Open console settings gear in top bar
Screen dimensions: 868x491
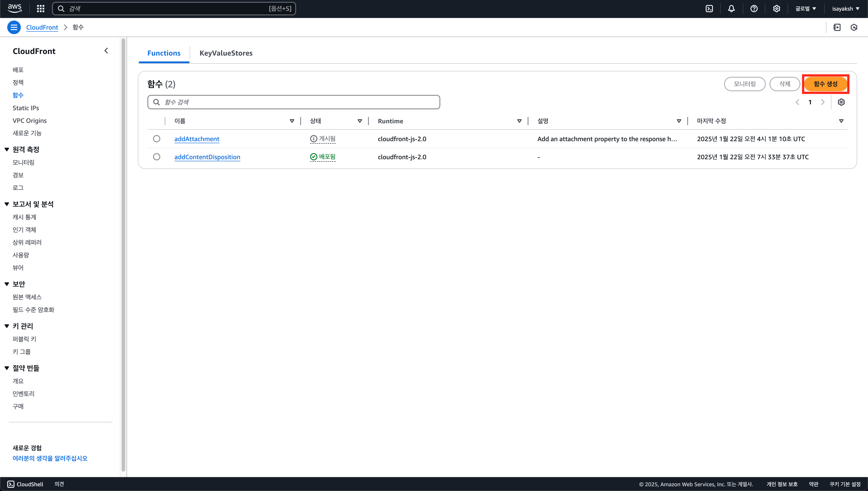coord(776,9)
